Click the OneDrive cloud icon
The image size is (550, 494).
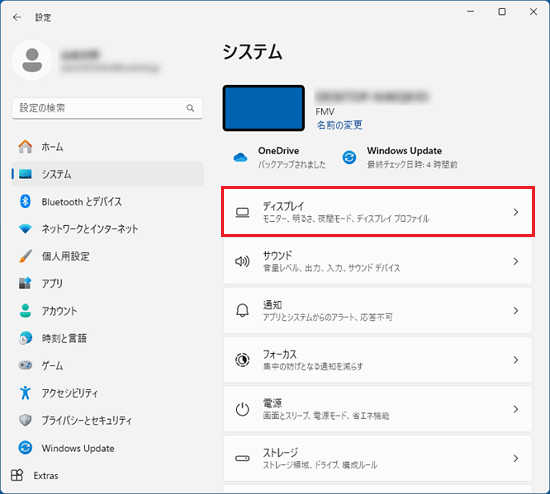[x=241, y=158]
